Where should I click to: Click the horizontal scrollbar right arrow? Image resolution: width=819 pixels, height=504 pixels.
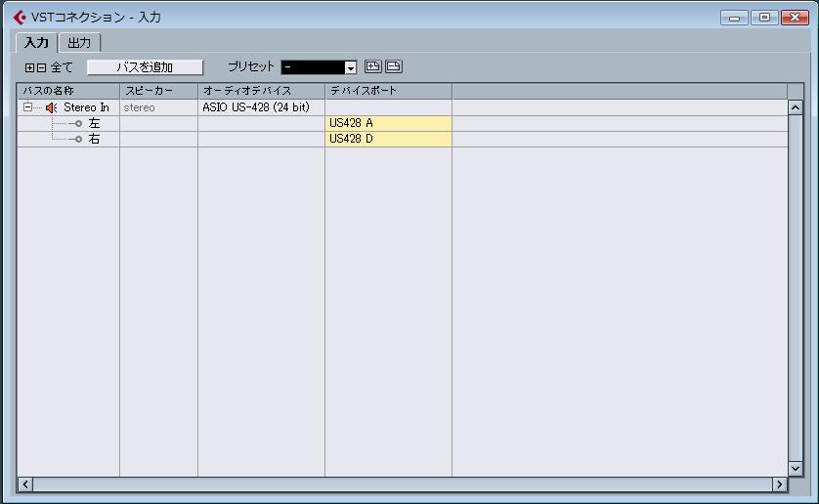[779, 484]
